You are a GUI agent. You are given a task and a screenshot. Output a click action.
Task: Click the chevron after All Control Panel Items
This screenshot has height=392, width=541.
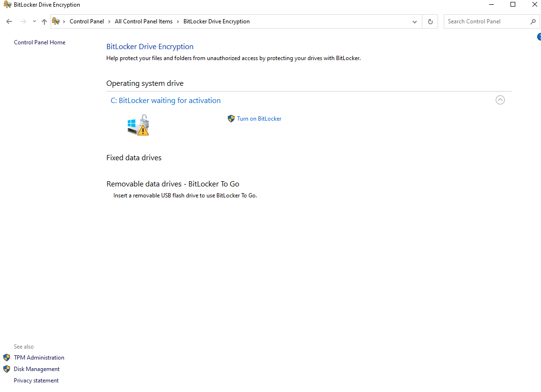(178, 21)
